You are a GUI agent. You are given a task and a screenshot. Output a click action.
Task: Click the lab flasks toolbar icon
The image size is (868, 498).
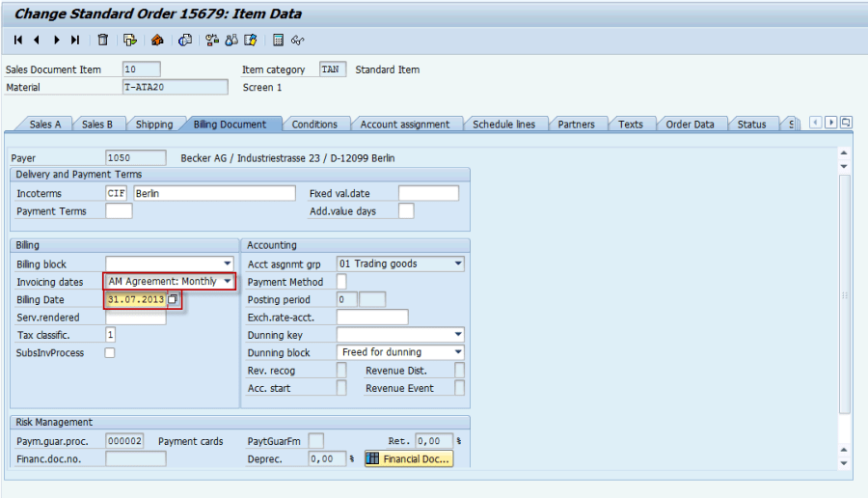click(x=231, y=40)
